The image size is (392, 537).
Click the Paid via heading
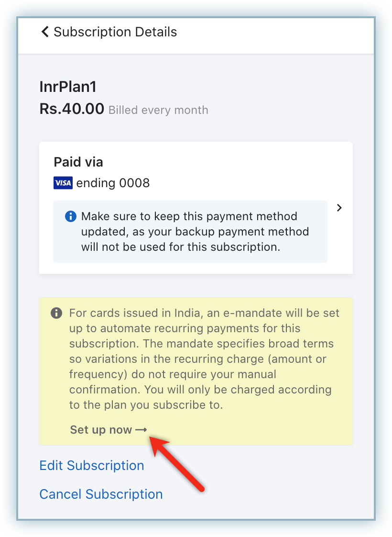pos(78,162)
